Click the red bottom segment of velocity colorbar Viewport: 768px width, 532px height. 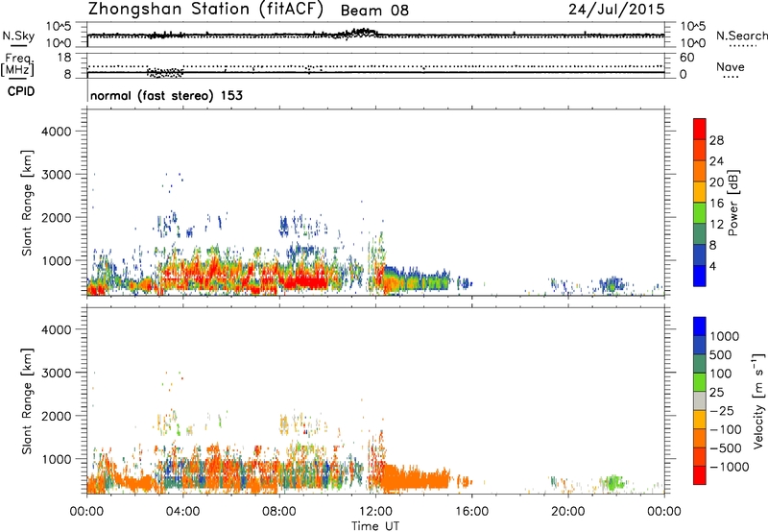[700, 475]
